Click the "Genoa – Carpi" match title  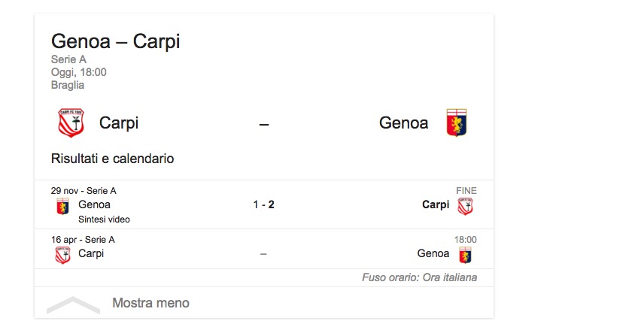(115, 41)
